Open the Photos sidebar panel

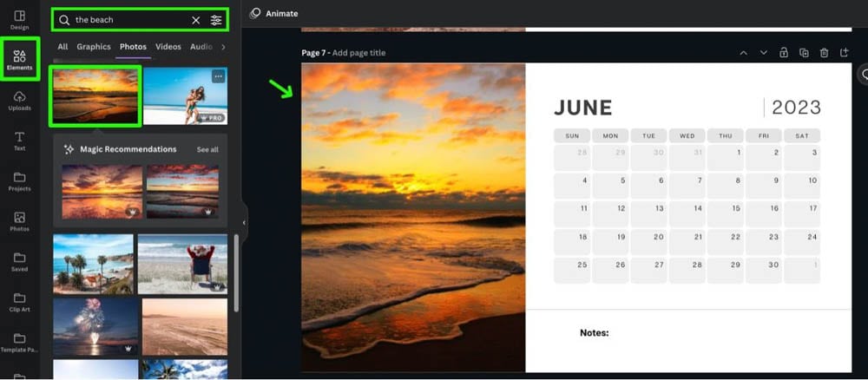click(x=19, y=222)
